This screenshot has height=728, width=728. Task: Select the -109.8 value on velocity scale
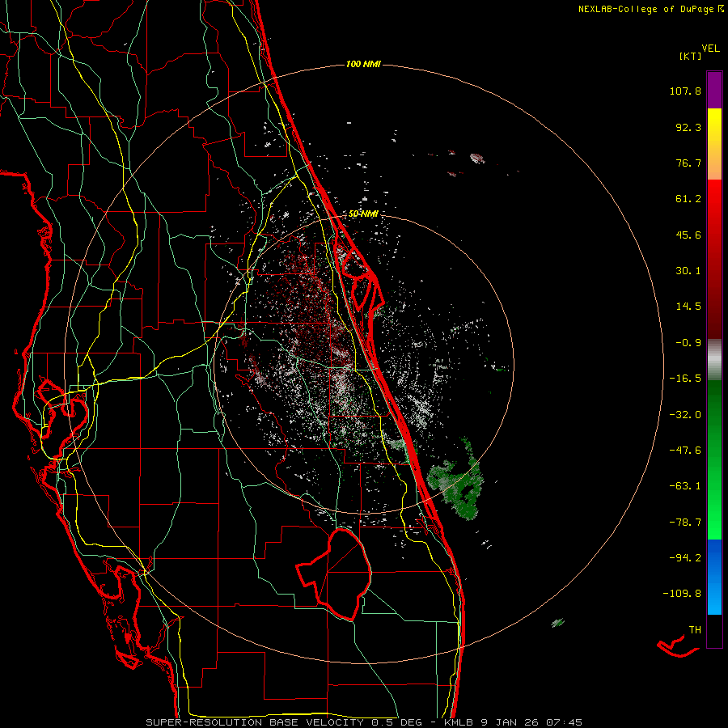click(x=682, y=594)
